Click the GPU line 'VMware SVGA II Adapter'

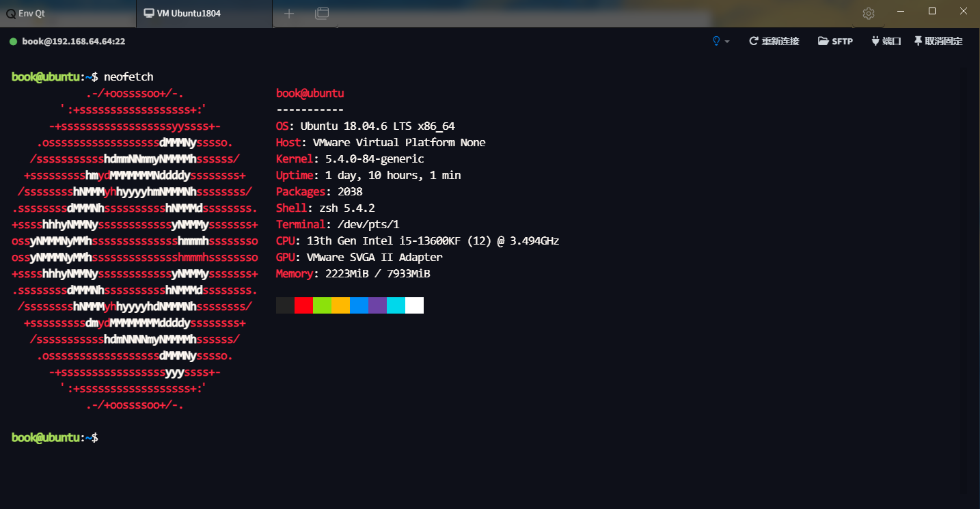tap(375, 257)
